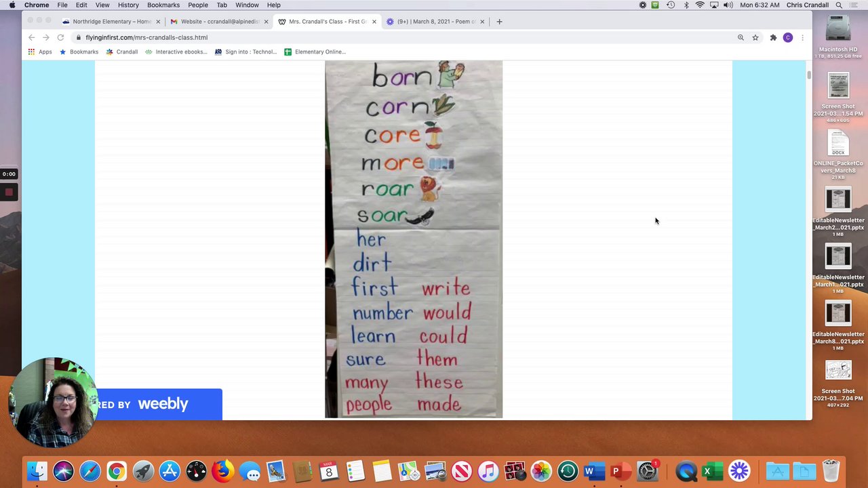Open the purple C profile avatar
Screen dimensions: 868x488
coord(787,37)
